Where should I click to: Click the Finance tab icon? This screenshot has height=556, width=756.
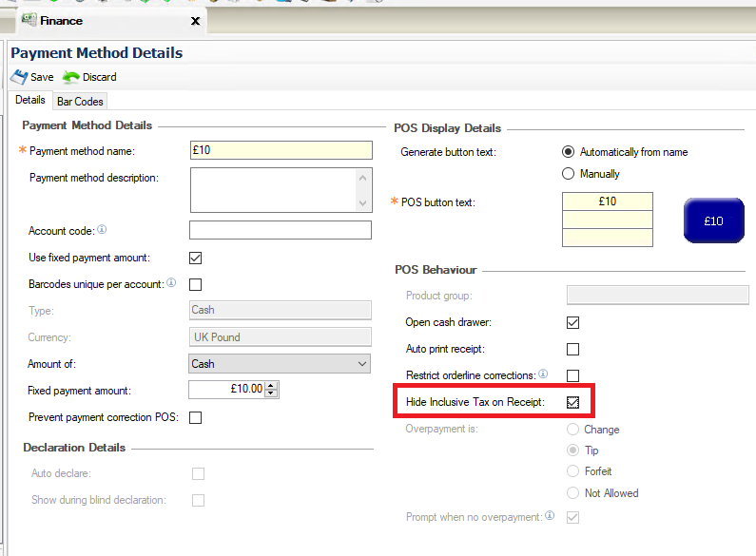(29, 20)
